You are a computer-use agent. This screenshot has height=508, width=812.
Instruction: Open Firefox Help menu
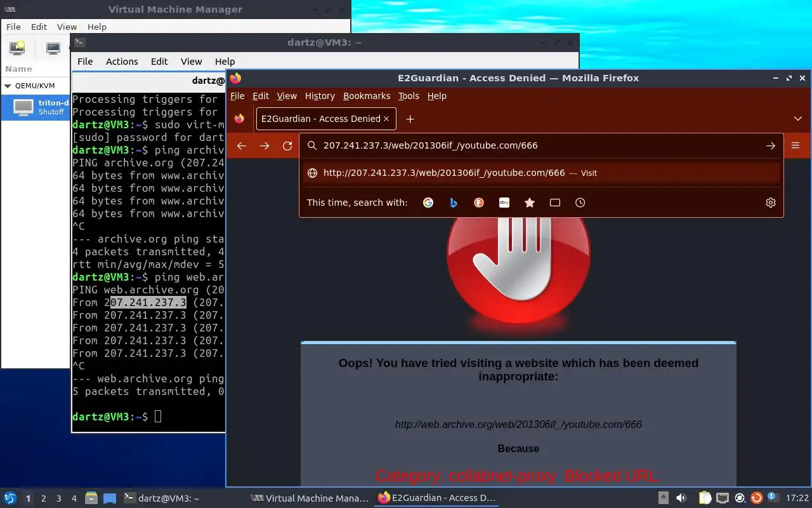(437, 96)
